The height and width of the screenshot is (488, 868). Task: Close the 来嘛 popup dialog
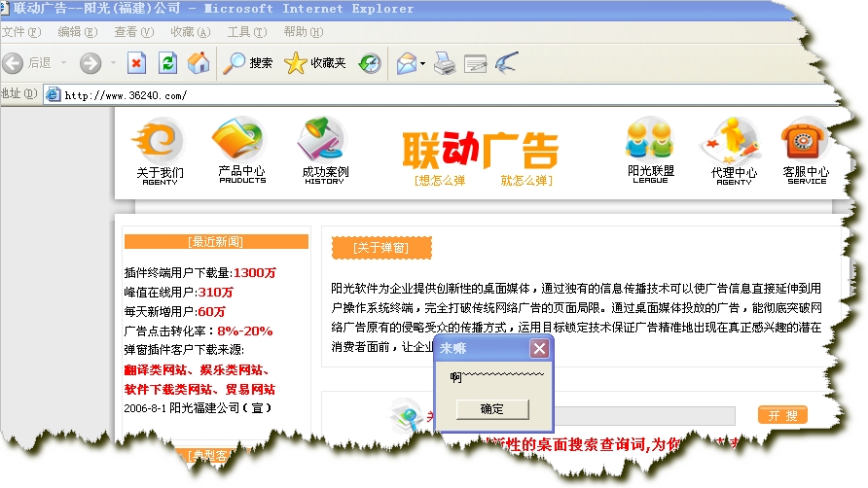click(539, 348)
